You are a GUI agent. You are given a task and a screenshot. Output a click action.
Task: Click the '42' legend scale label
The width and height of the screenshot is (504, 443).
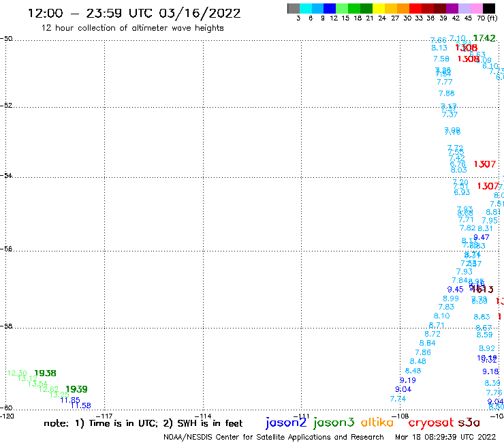456,18
